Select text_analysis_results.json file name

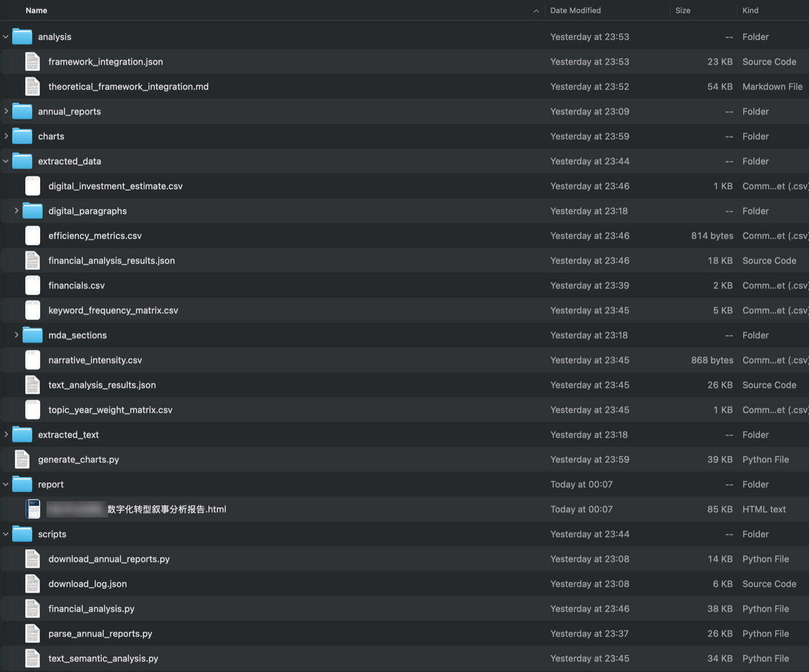click(102, 385)
